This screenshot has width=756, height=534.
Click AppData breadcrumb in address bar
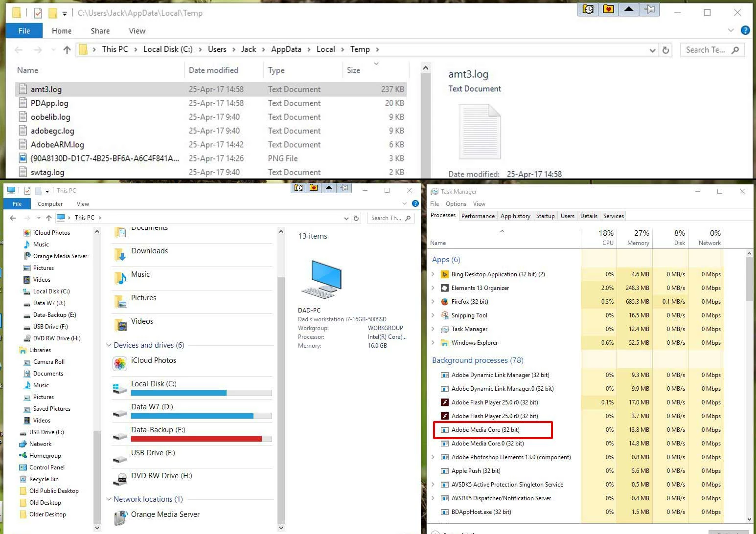click(x=286, y=49)
